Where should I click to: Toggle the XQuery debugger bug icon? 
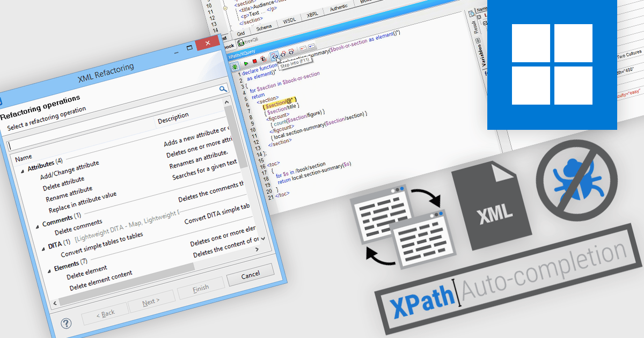click(235, 67)
